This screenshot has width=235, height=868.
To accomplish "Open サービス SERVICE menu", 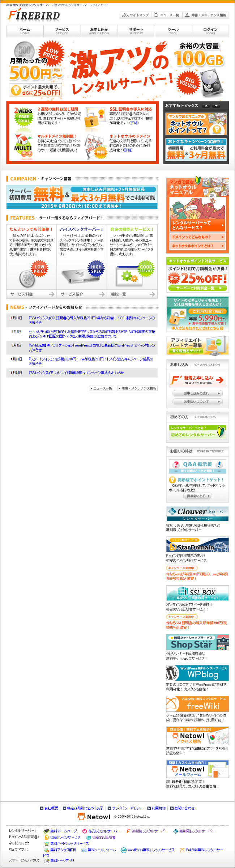I will pyautogui.click(x=62, y=31).
